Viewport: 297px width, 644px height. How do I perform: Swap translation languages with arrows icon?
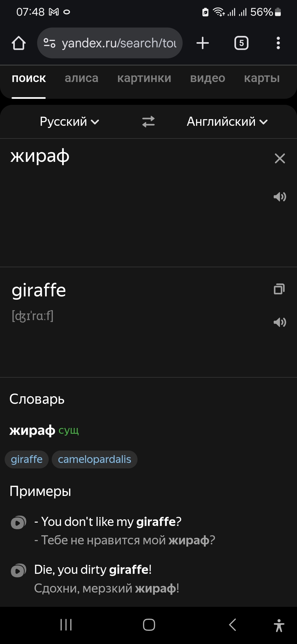(x=148, y=122)
